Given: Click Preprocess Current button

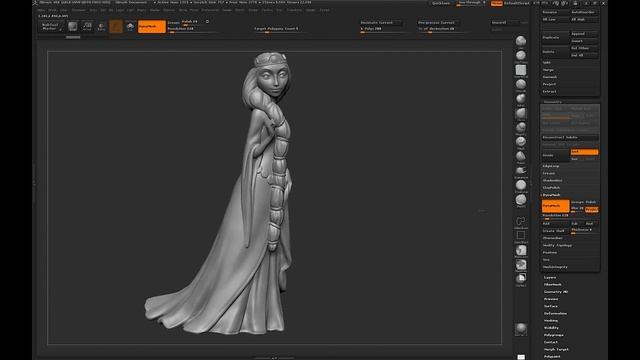Looking at the screenshot, I should [438, 22].
